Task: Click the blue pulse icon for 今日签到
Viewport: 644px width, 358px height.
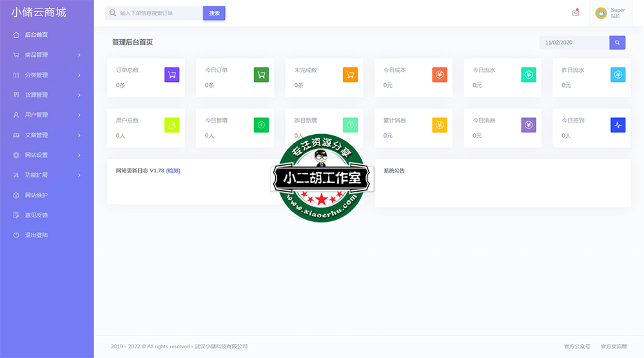Action: [x=618, y=125]
